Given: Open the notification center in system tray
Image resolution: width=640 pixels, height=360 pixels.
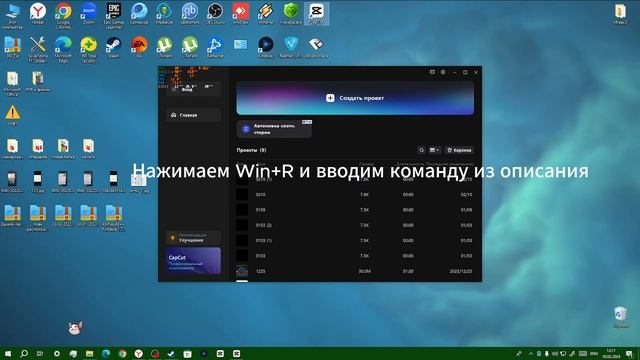Looking at the screenshot, I should (x=629, y=353).
